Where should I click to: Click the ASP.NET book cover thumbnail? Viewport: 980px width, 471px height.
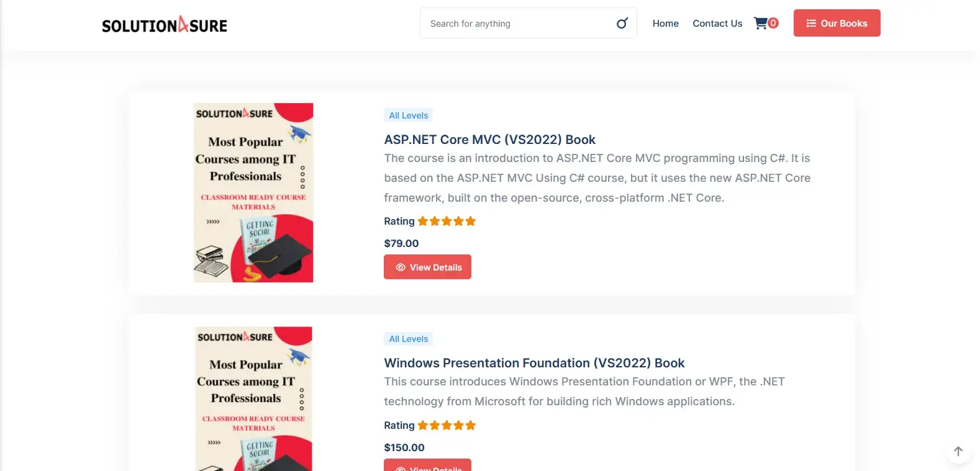click(x=253, y=192)
